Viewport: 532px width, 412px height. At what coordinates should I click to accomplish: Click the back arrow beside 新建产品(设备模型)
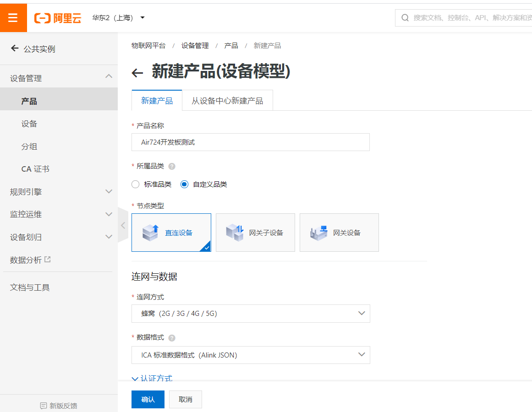137,72
